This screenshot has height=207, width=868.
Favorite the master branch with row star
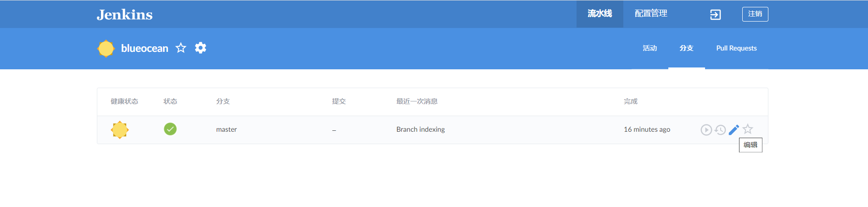click(x=748, y=129)
